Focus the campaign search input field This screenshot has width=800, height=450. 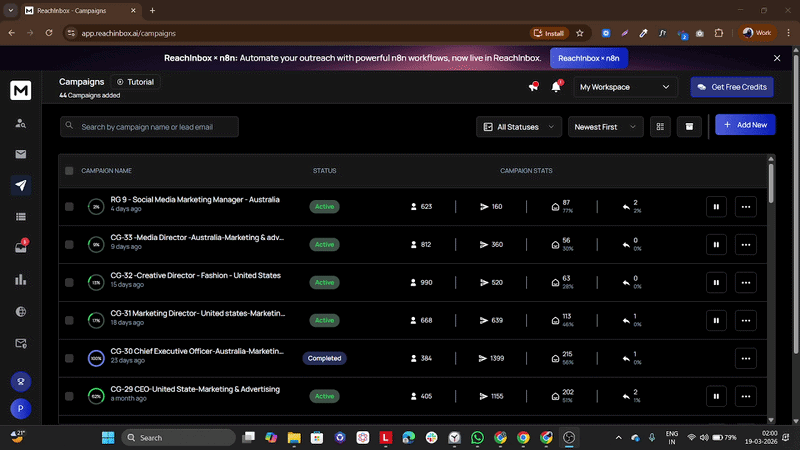tap(149, 127)
